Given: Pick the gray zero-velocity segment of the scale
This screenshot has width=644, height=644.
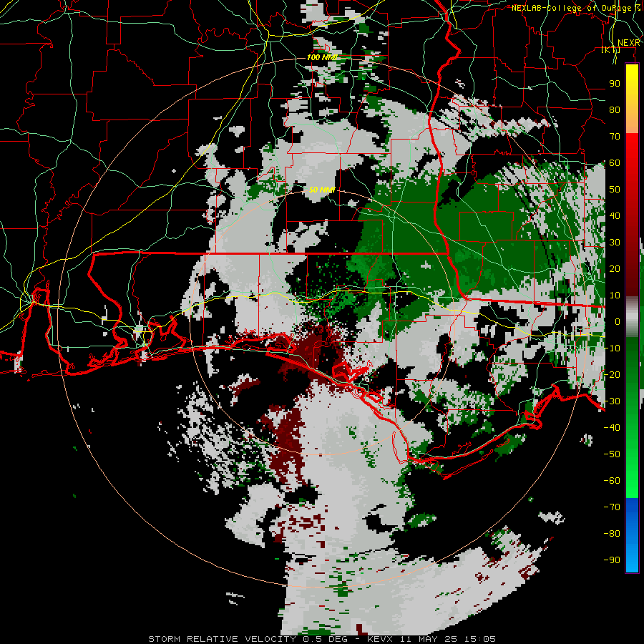Looking at the screenshot, I should coord(632,317).
